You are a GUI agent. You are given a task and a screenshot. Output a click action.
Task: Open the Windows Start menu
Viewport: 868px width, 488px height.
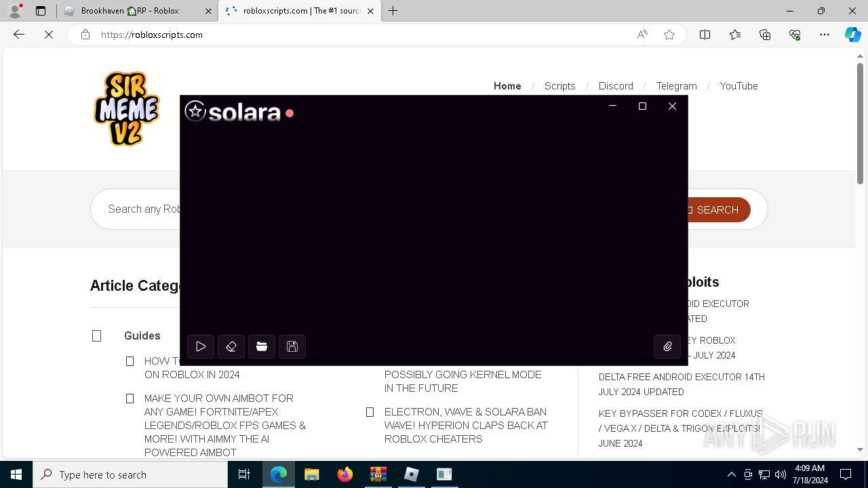(x=16, y=474)
